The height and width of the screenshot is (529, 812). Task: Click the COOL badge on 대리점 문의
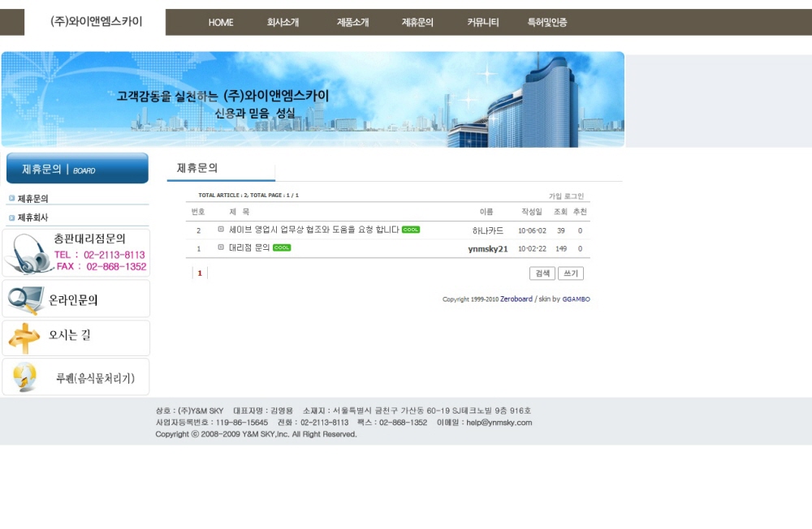tap(282, 247)
